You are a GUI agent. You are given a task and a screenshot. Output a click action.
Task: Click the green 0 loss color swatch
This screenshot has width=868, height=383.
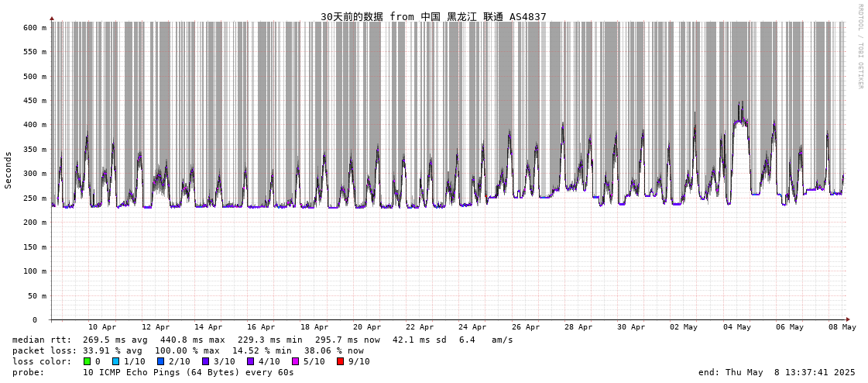tap(87, 361)
